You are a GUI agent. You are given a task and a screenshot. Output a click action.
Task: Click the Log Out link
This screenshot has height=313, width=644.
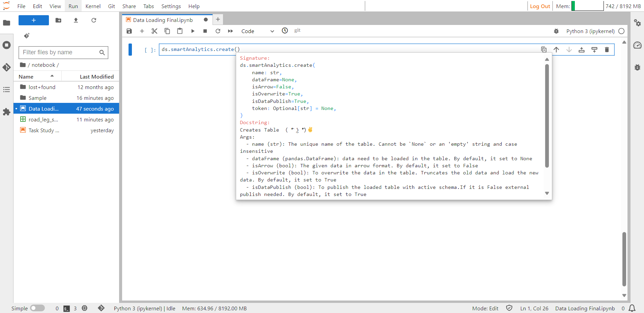[539, 6]
